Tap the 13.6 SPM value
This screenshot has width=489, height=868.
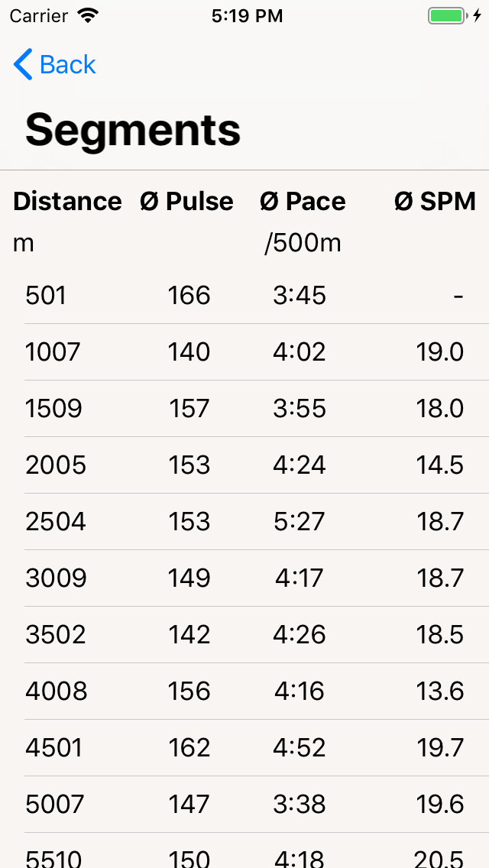tap(440, 691)
